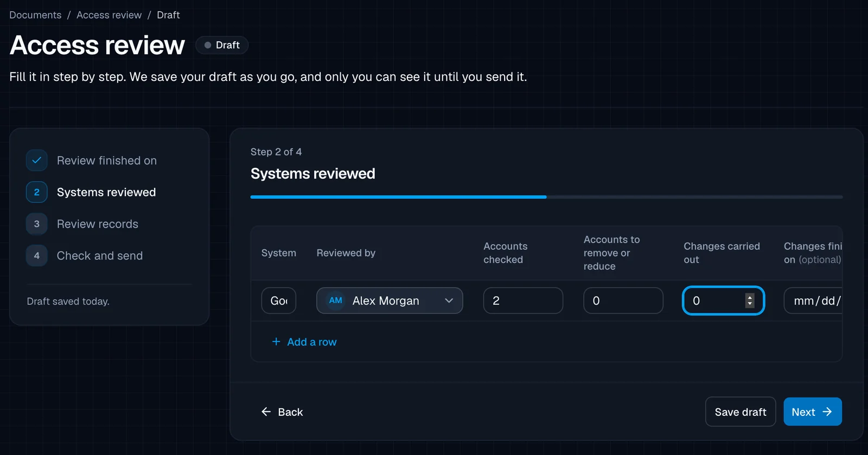Click the Changes carried out spinner arrows
The image size is (868, 455).
click(750, 300)
